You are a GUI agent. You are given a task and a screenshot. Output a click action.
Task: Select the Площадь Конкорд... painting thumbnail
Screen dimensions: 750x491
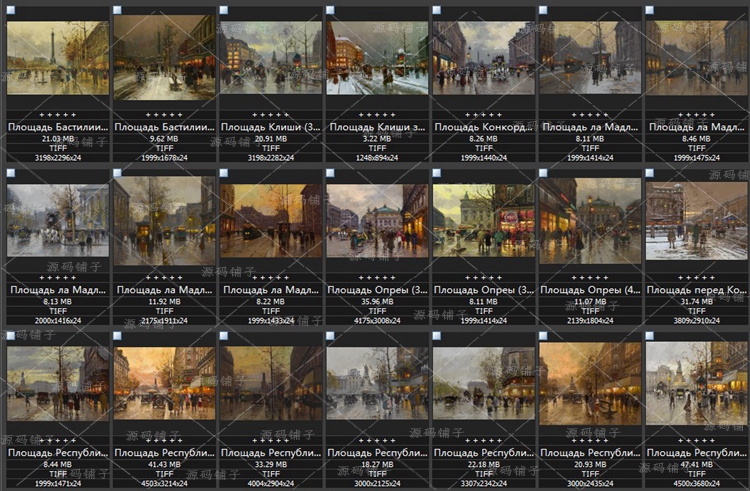(484, 58)
